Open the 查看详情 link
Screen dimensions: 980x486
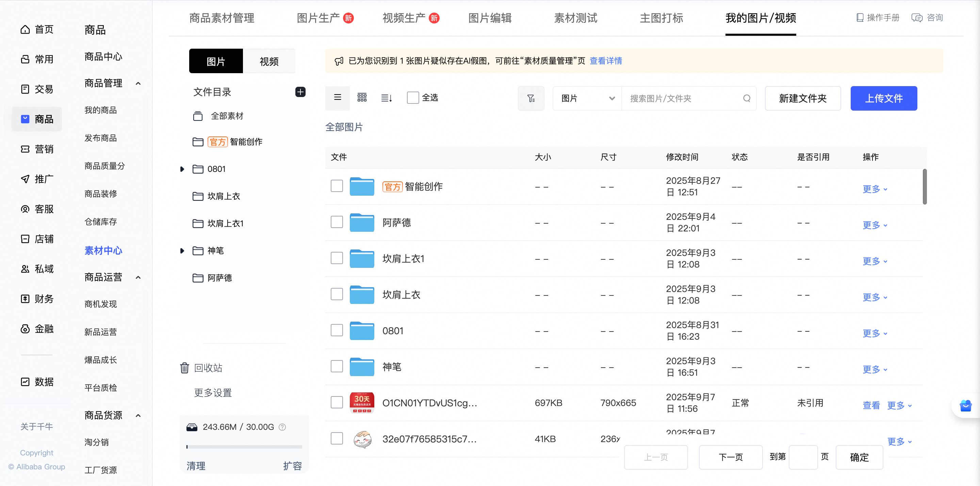pos(606,61)
